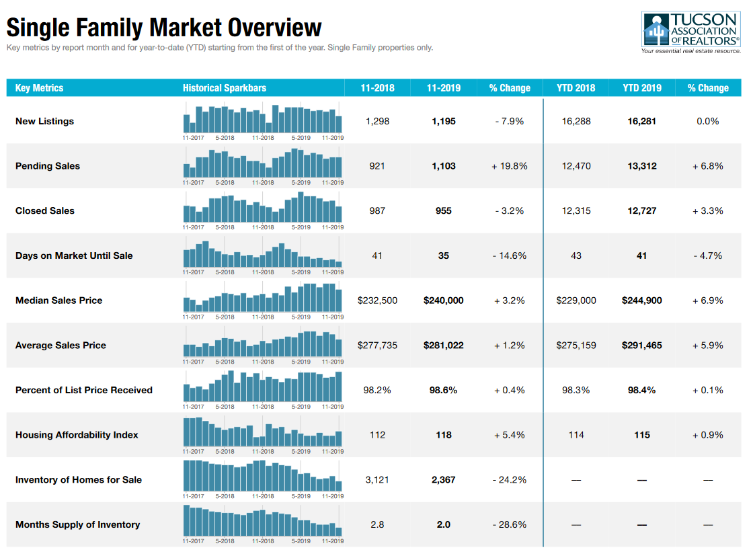Select the Average Sales Price row label
The height and width of the screenshot is (560, 753).
[x=61, y=346]
